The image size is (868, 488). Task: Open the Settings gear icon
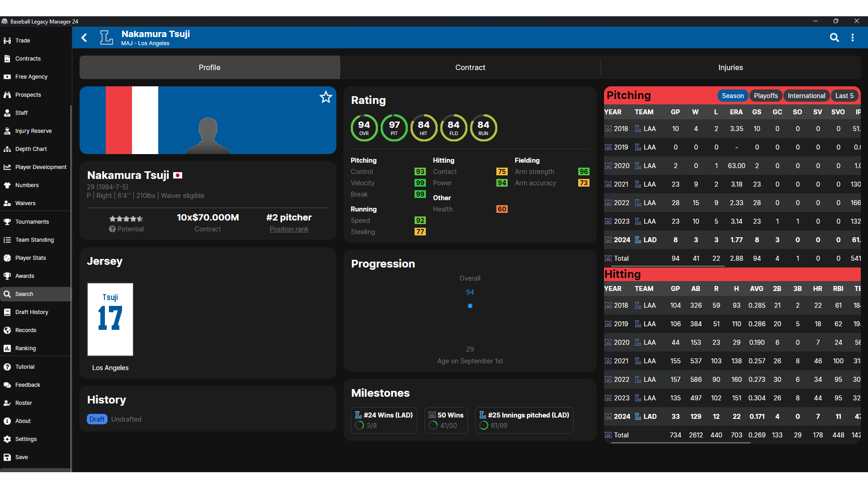pos(7,439)
